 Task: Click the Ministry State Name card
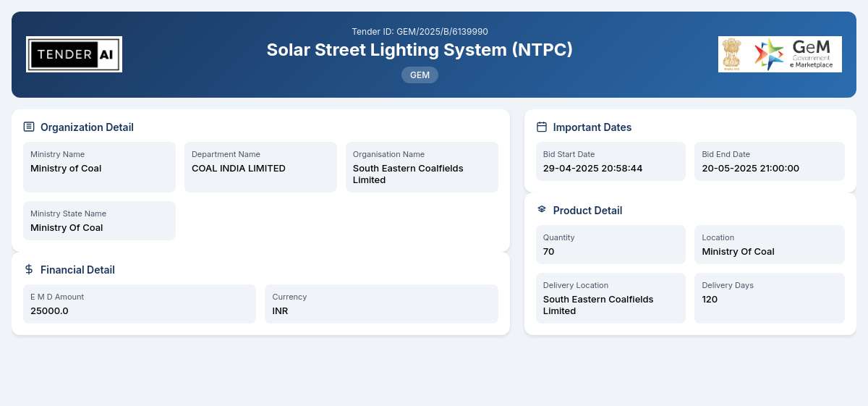pyautogui.click(x=99, y=221)
